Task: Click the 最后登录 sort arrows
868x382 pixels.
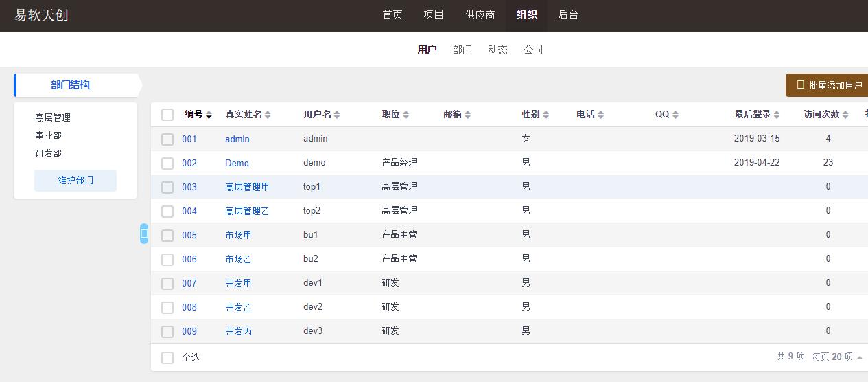Action: tap(777, 115)
